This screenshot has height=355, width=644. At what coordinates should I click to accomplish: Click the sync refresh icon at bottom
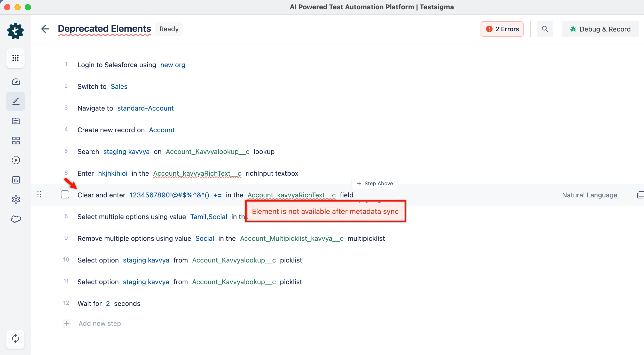click(x=15, y=339)
